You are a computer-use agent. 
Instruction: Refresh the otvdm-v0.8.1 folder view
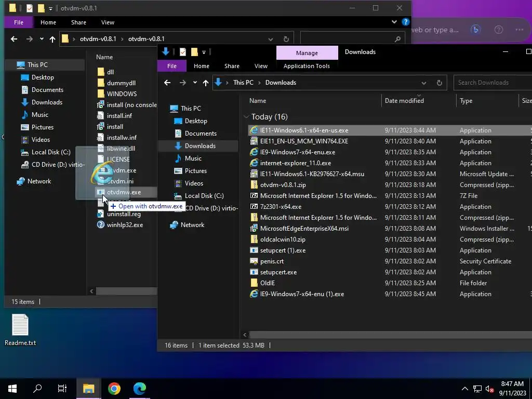click(x=286, y=39)
